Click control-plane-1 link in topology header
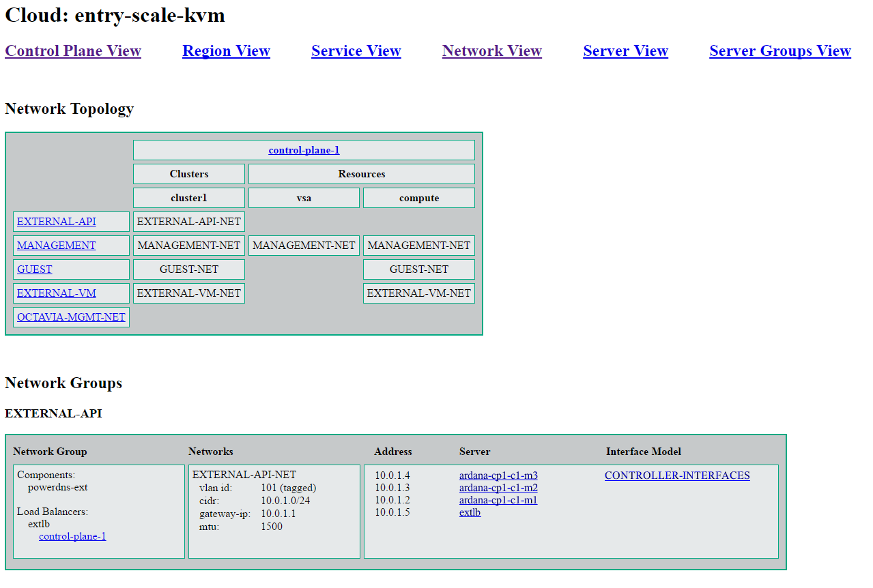873x588 pixels. pyautogui.click(x=304, y=150)
